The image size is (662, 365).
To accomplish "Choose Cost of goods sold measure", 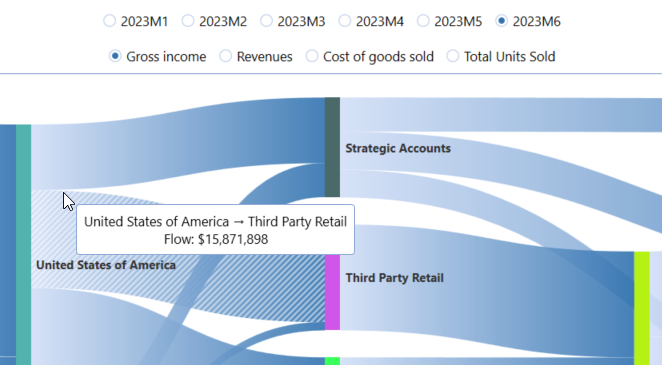I will 312,56.
